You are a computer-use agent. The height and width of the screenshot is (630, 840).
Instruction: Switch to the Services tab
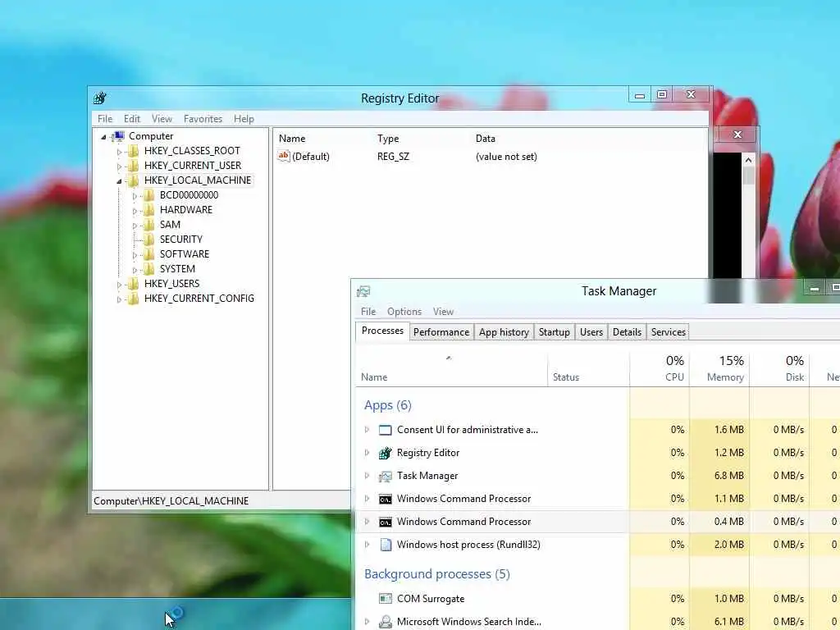coord(668,332)
